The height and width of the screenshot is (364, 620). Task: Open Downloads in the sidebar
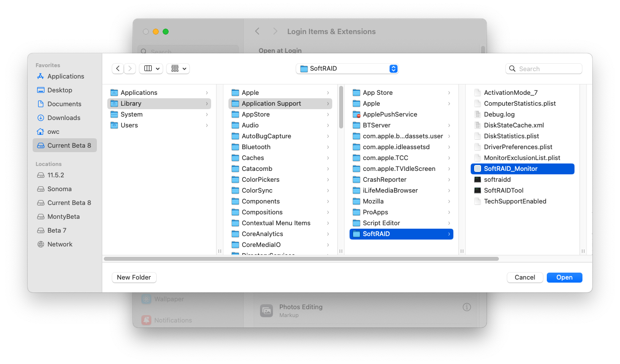click(63, 118)
